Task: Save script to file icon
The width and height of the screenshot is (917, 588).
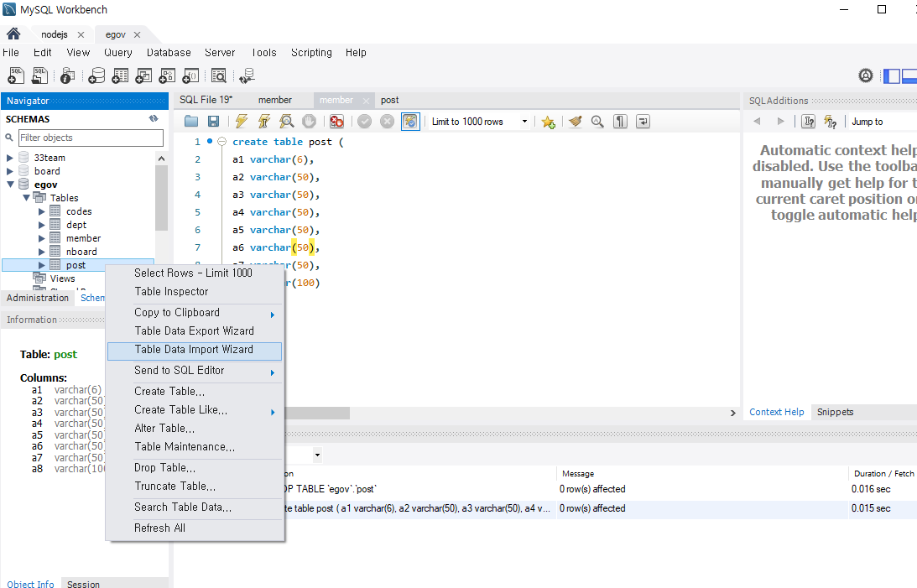Action: coord(213,122)
